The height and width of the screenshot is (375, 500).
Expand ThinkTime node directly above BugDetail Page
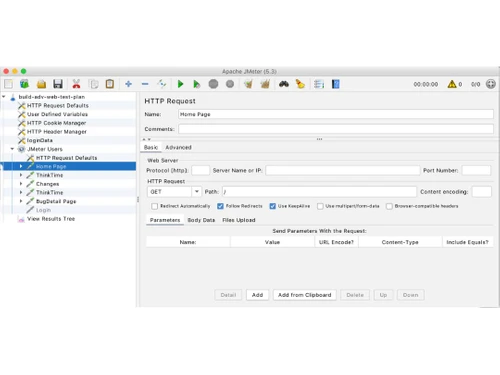click(21, 192)
